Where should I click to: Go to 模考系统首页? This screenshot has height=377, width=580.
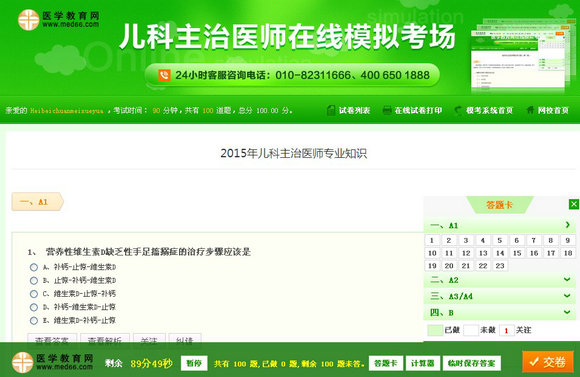click(x=489, y=110)
